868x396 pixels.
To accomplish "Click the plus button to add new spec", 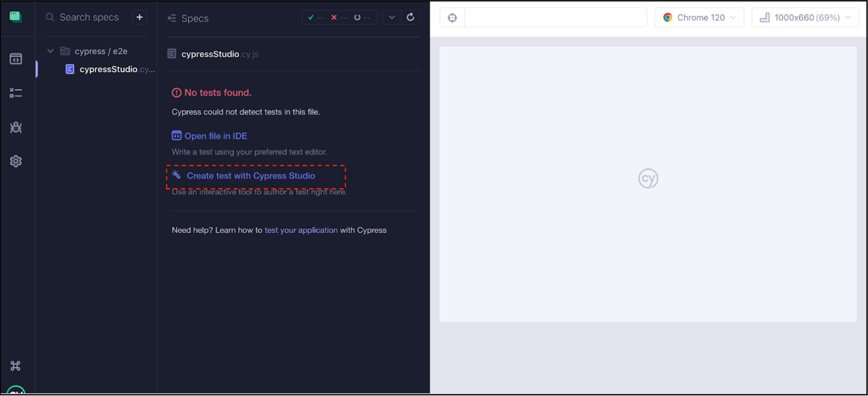I will [x=139, y=17].
